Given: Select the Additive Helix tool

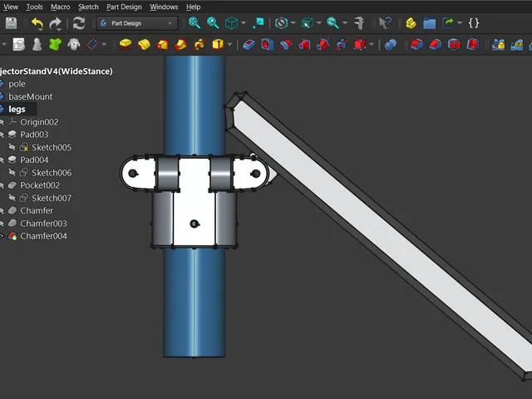Looking at the screenshot, I should click(199, 44).
